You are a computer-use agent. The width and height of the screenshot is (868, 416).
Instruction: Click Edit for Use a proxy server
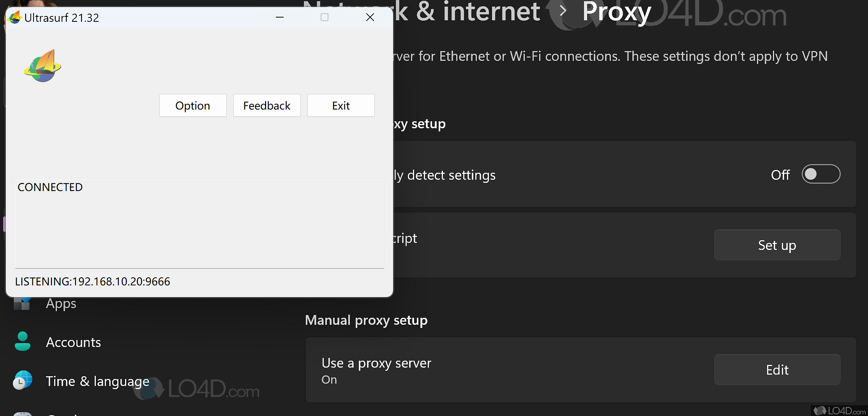(777, 370)
